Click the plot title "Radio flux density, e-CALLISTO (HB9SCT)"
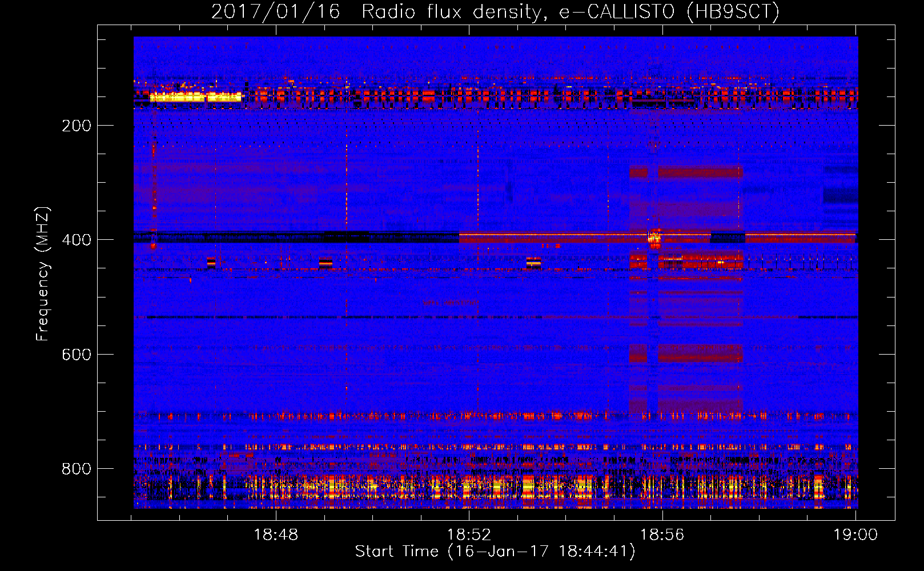This screenshot has height=571, width=924. [x=571, y=11]
